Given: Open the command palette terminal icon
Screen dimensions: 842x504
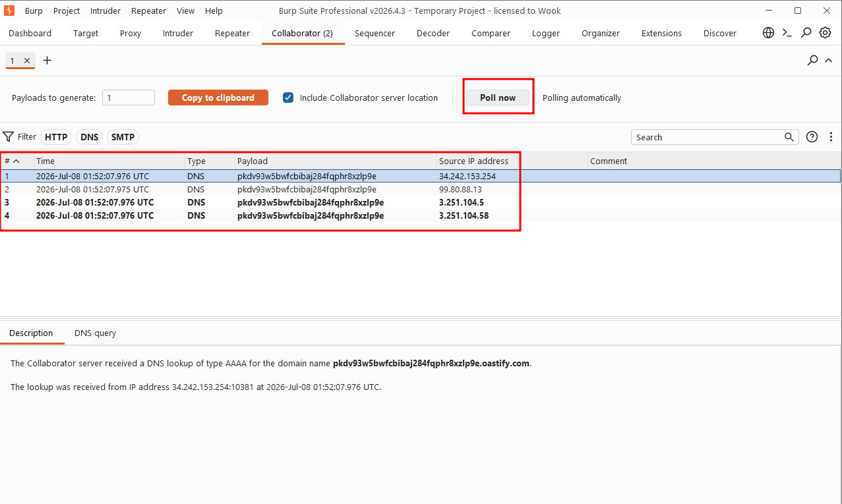Looking at the screenshot, I should [787, 33].
